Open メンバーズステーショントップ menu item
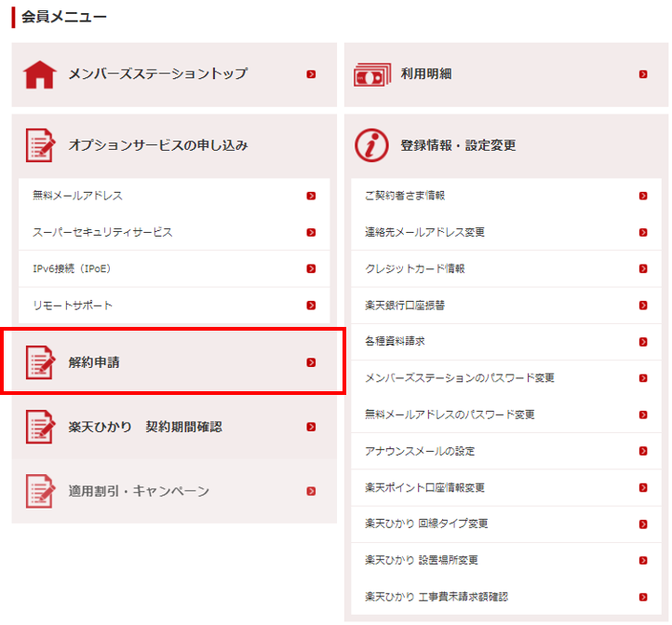 (x=174, y=75)
